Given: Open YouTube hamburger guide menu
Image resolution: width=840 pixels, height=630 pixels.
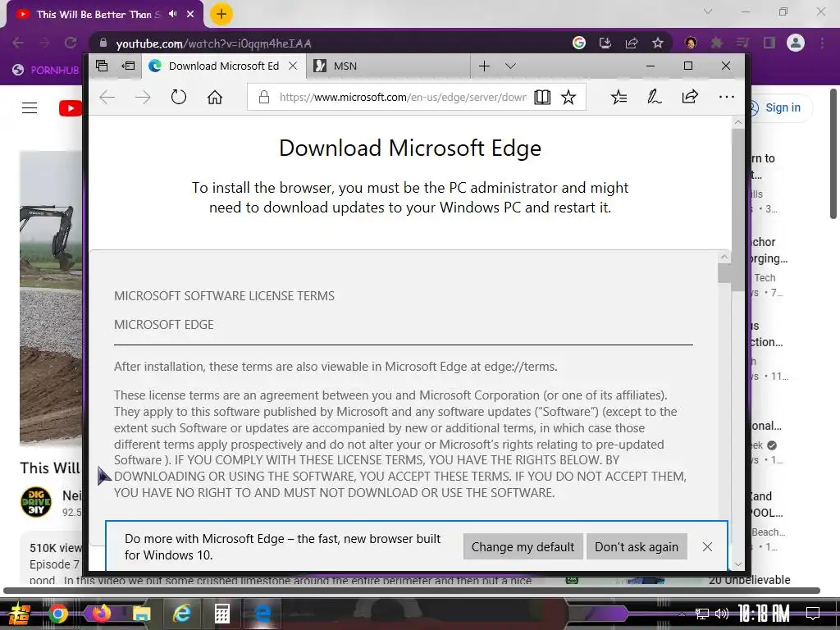Looking at the screenshot, I should [x=30, y=107].
